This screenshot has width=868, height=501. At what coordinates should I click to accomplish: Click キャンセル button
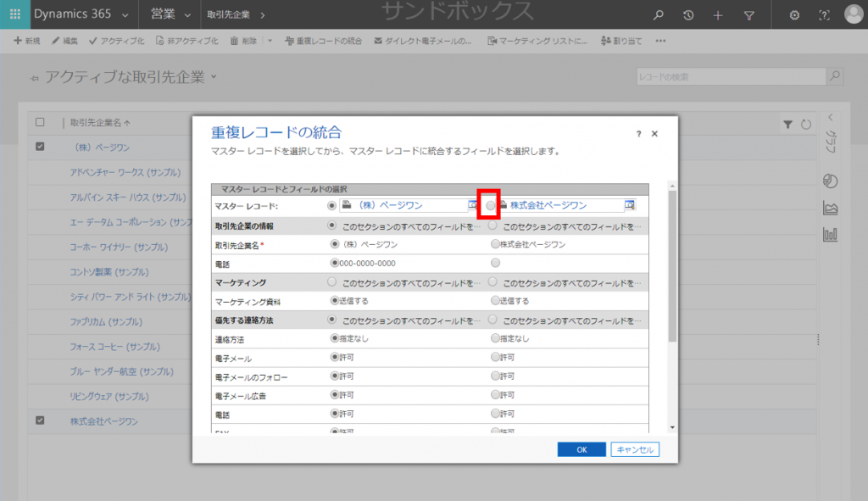635,449
